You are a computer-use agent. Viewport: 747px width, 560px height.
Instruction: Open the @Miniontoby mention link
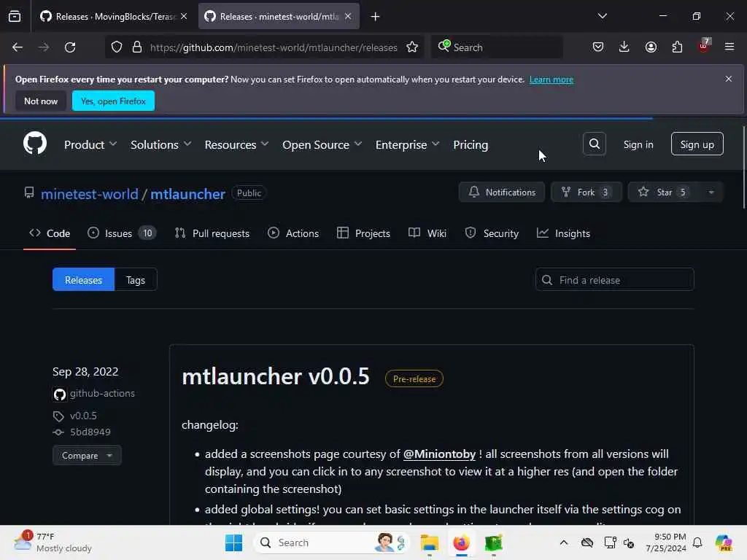click(x=439, y=454)
